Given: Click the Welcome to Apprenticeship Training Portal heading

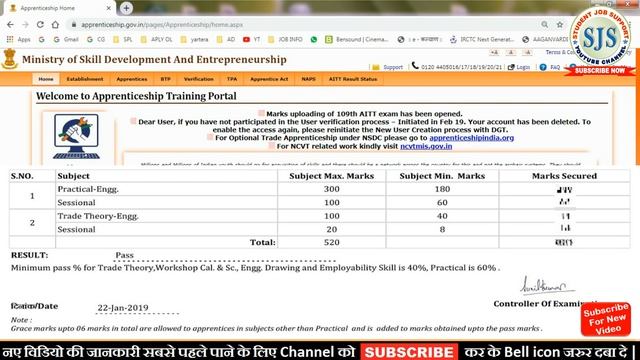Looking at the screenshot, I should click(136, 96).
